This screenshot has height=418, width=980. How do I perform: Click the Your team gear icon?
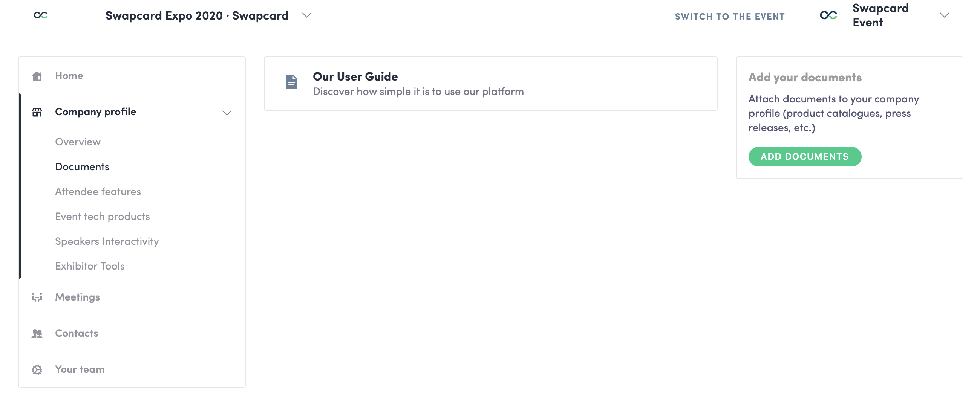click(37, 369)
